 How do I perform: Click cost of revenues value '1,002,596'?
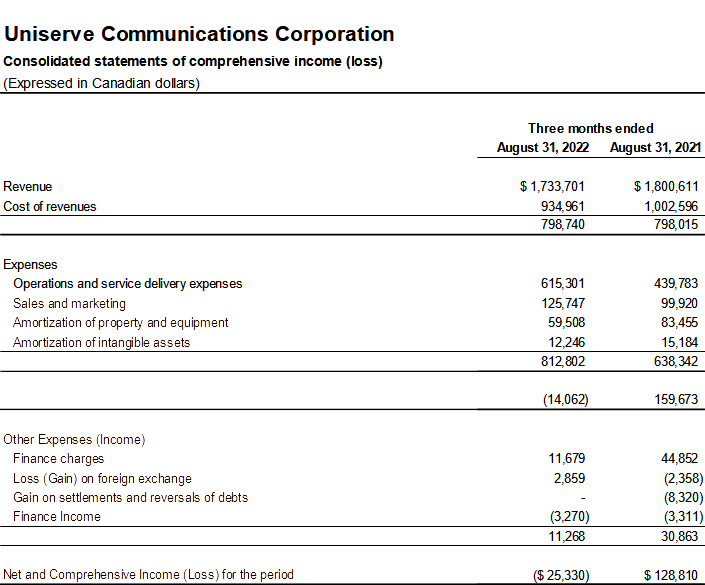pyautogui.click(x=671, y=206)
